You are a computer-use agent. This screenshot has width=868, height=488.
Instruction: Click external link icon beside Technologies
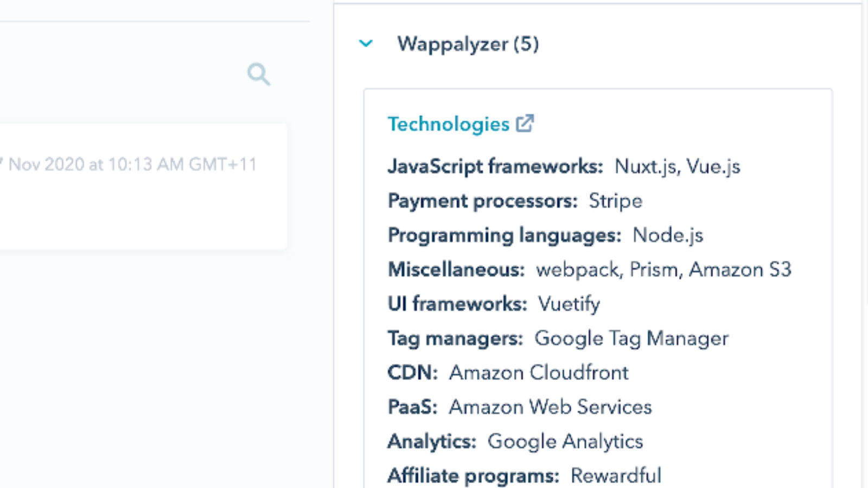(x=525, y=124)
